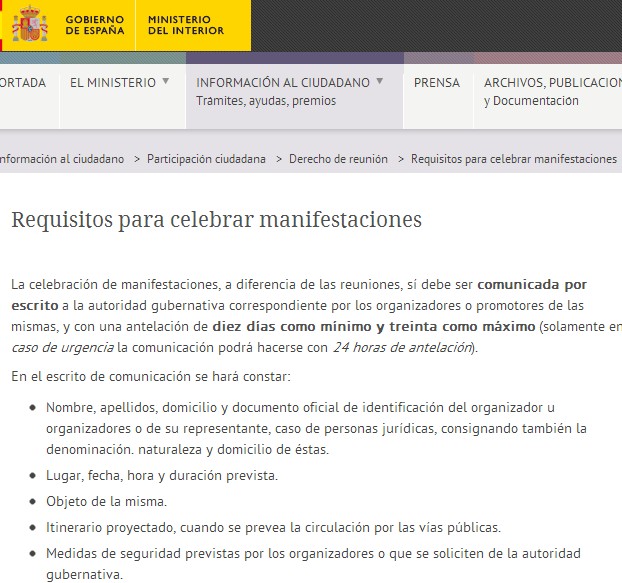Click the Spanish coat of arms emblem
The width and height of the screenshot is (622, 583).
(x=30, y=25)
